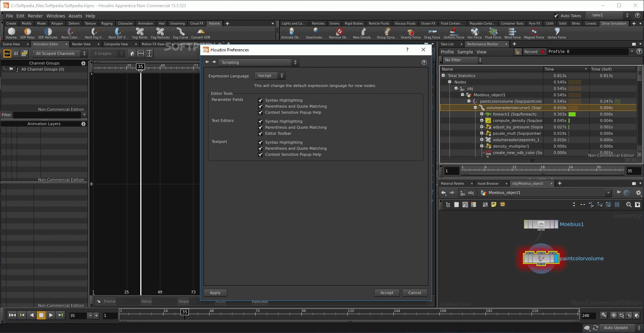Click the Uniform Force shelf tool
The height and width of the screenshot is (333, 644).
pyautogui.click(x=454, y=33)
